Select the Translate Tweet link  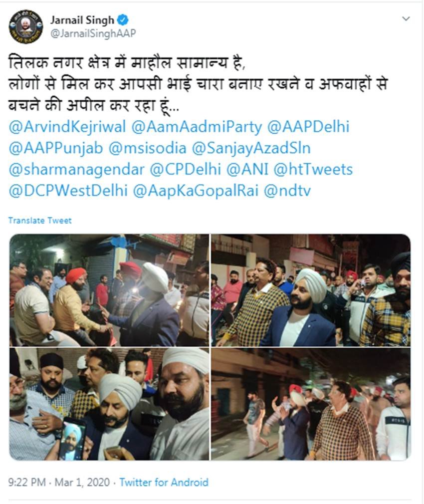(40, 221)
